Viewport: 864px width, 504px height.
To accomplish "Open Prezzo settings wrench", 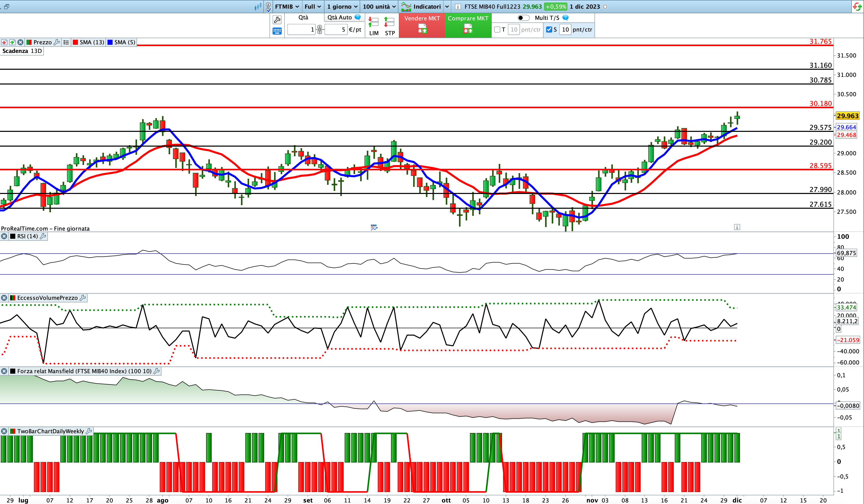I will pyautogui.click(x=57, y=42).
